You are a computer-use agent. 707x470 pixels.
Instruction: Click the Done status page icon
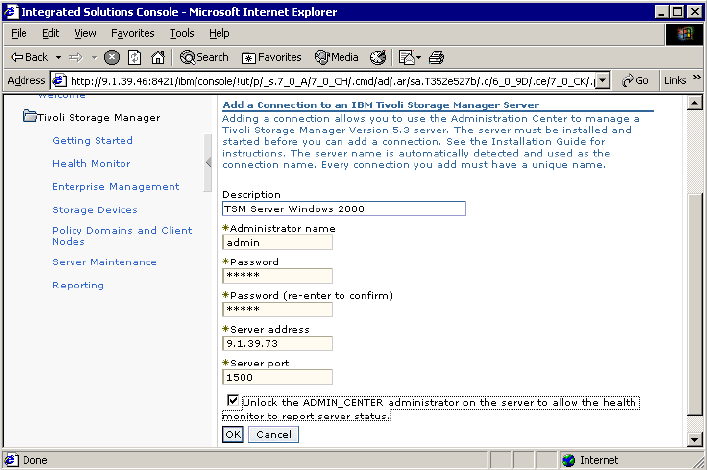[x=11, y=460]
